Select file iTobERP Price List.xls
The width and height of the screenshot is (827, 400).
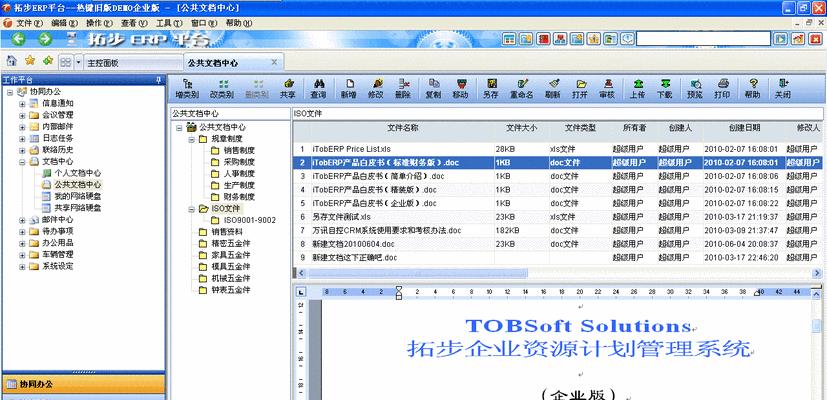(351, 149)
